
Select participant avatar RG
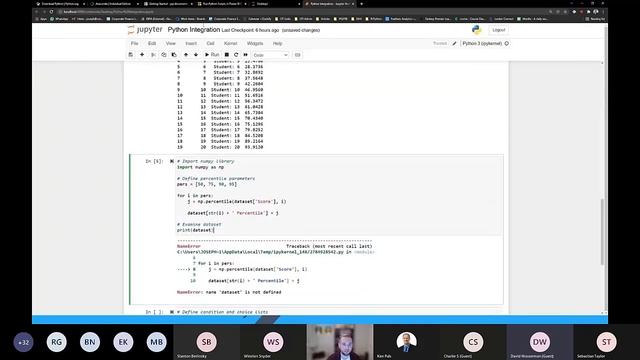tap(56, 342)
